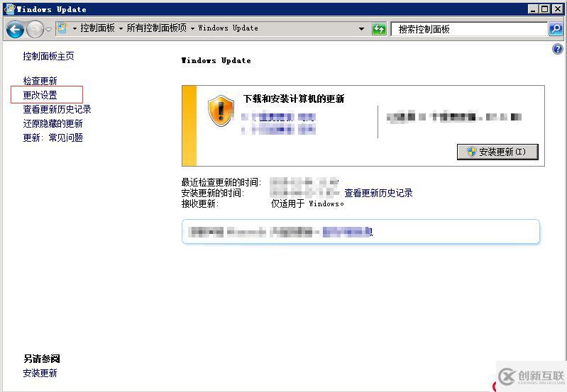This screenshot has width=567, height=392.
Task: Open the address bar history dropdown
Action: (x=361, y=29)
